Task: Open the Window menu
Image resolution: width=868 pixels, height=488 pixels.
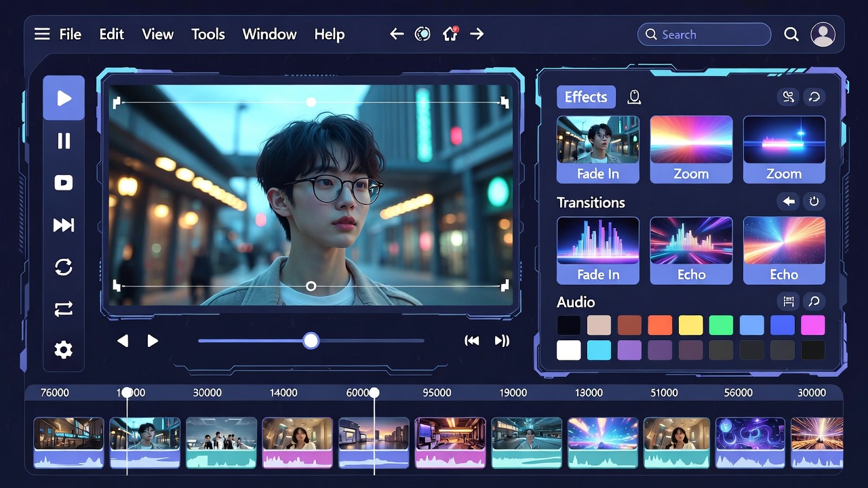Action: tap(269, 34)
